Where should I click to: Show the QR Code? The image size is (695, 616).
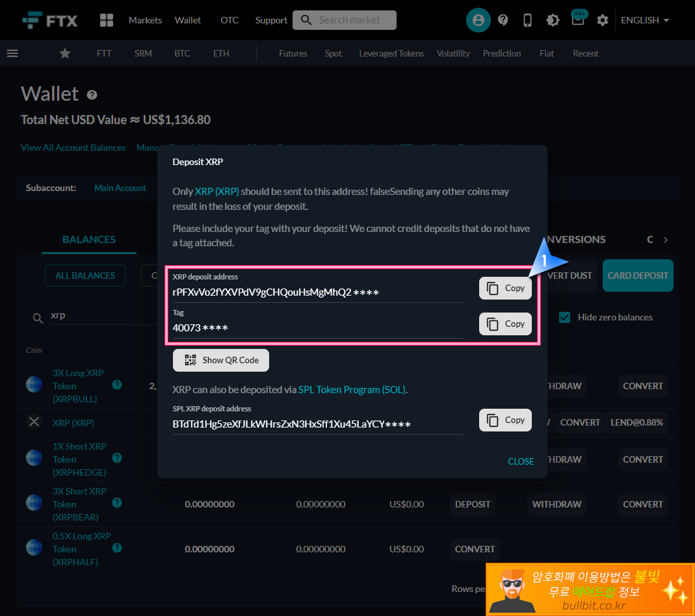[x=221, y=361]
